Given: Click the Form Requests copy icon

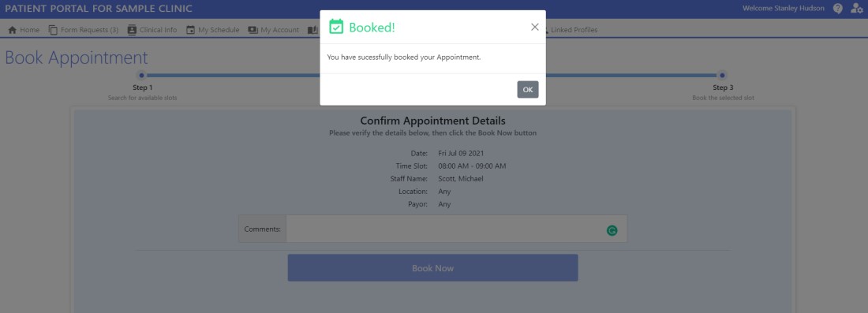Looking at the screenshot, I should (x=53, y=30).
